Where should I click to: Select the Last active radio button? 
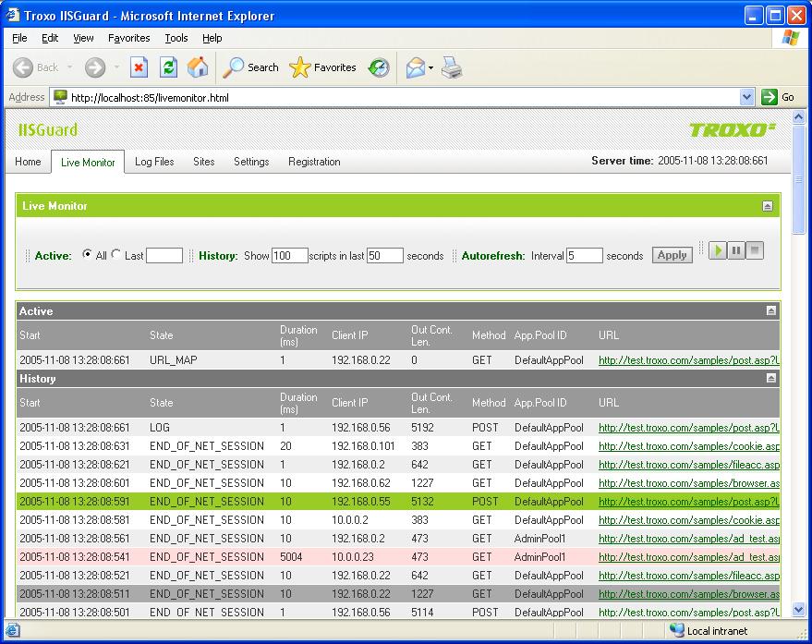click(x=116, y=254)
